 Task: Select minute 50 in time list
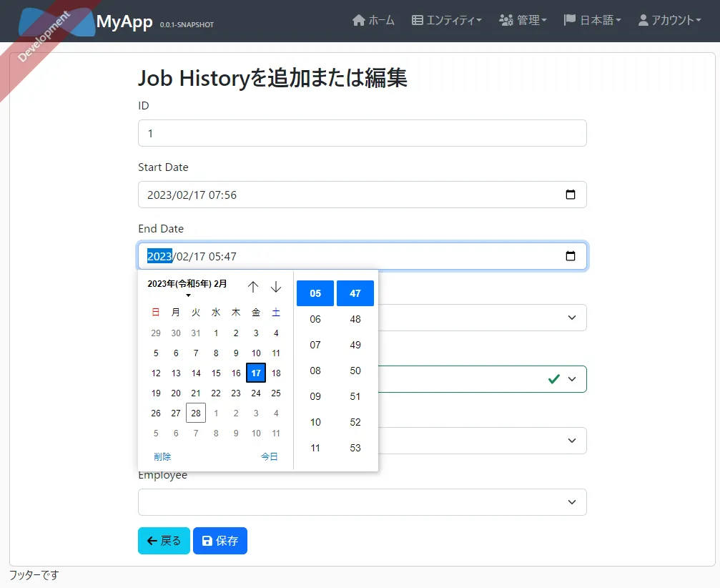(x=355, y=371)
